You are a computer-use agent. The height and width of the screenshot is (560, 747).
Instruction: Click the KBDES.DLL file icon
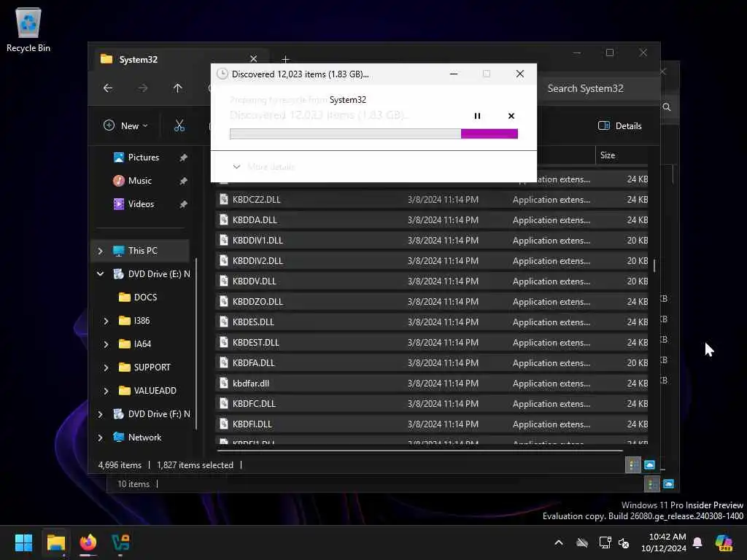[223, 322]
